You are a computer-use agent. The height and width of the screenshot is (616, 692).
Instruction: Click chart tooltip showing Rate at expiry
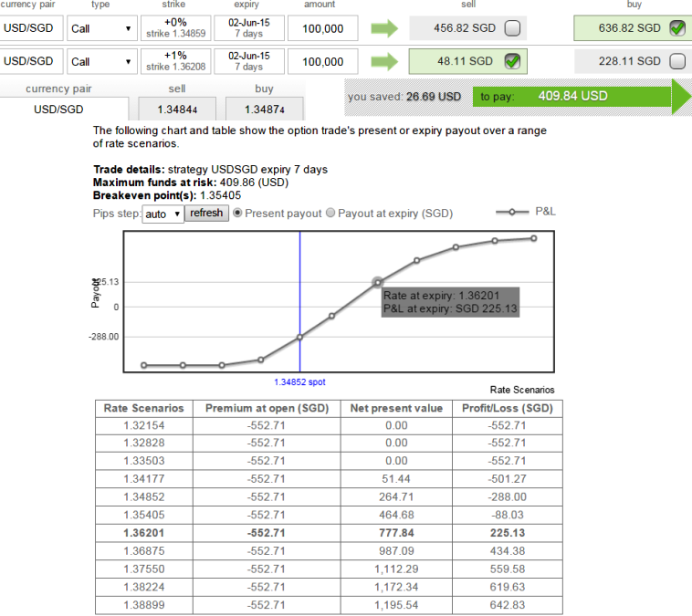(450, 302)
